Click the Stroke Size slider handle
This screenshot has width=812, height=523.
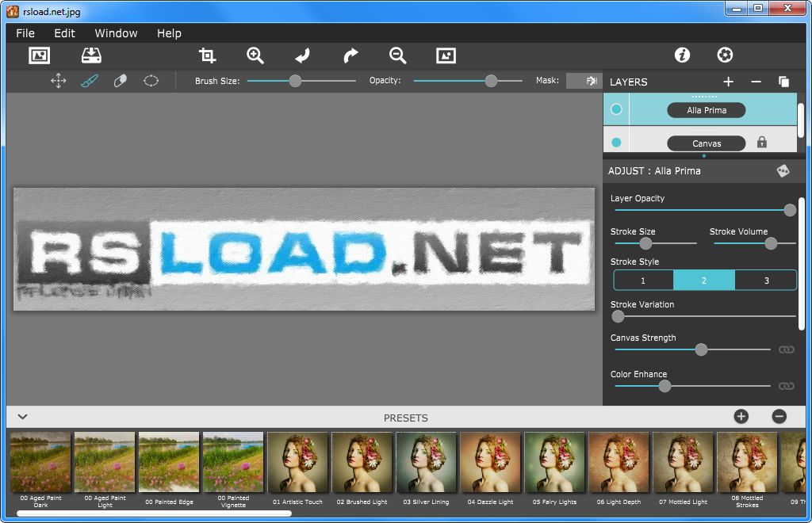(x=645, y=243)
